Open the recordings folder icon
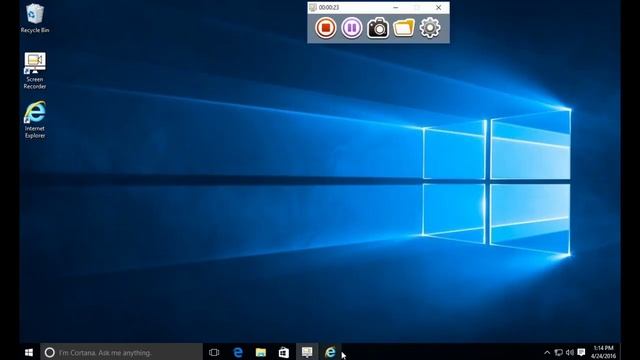The image size is (640, 360). [x=404, y=28]
